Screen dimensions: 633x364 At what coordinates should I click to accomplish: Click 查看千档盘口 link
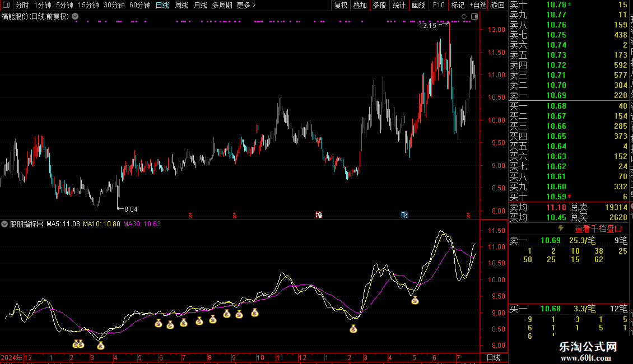point(598,229)
